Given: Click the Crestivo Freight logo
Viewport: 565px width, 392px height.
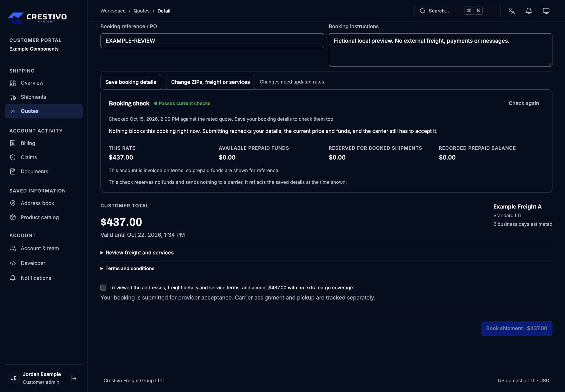Looking at the screenshot, I should coord(37,18).
